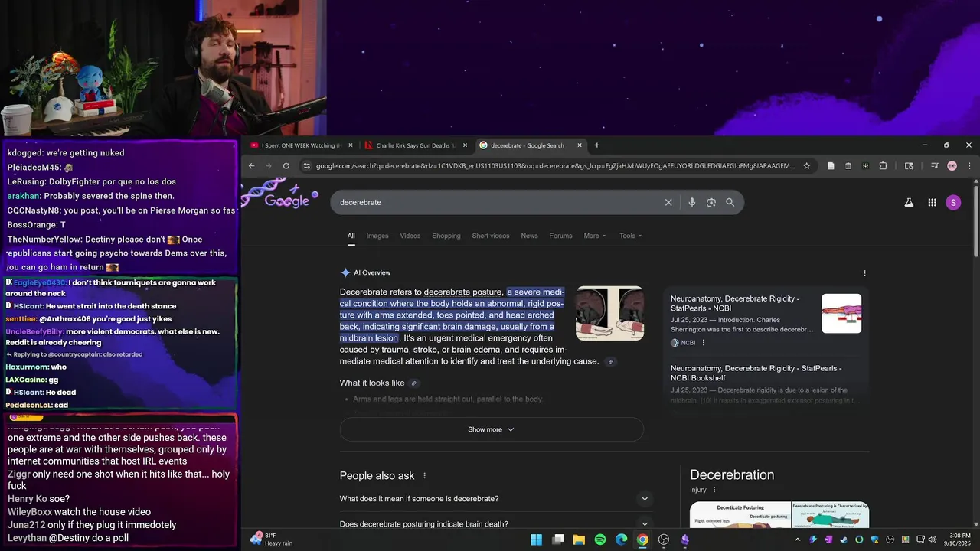Open the three-dot menu next to NCBI source
The image size is (980, 551).
click(704, 343)
